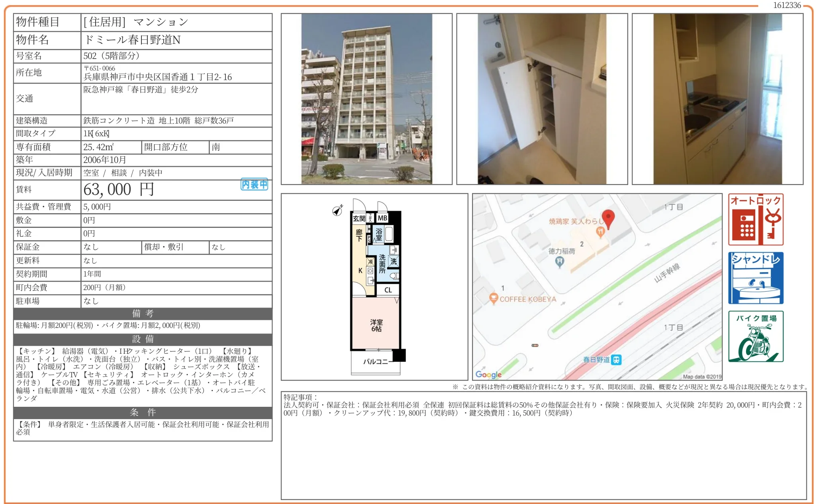Click the 1K floor plan image
The height and width of the screenshot is (504, 819).
[376, 287]
